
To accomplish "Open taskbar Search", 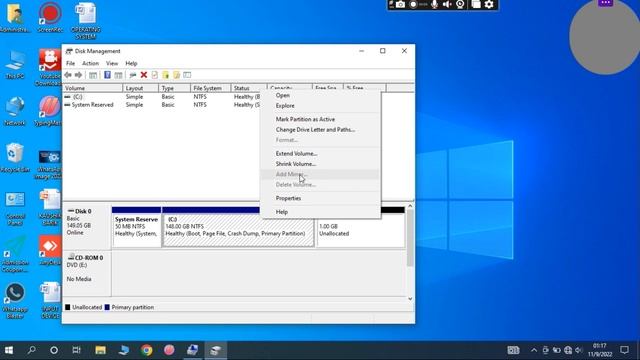I will [31, 350].
